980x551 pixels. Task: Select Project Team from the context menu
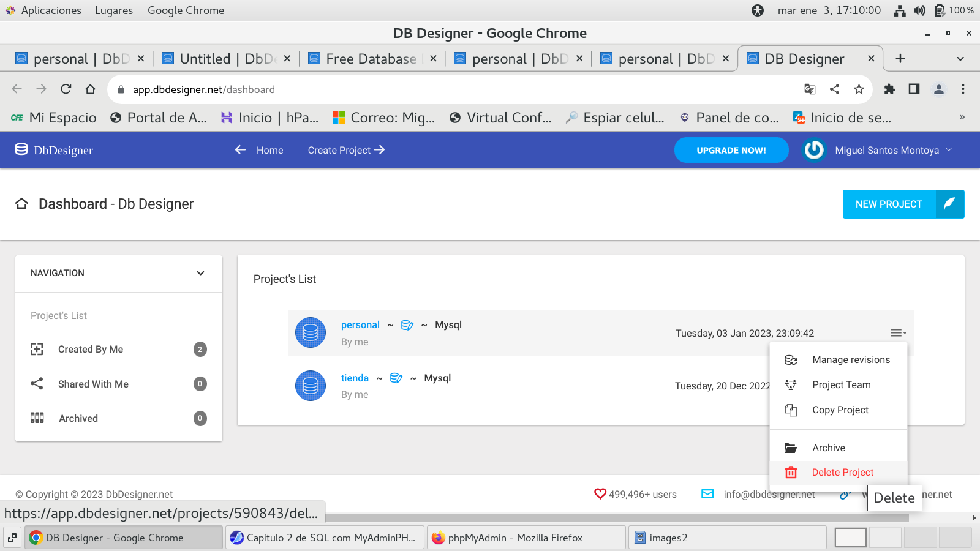pyautogui.click(x=841, y=385)
